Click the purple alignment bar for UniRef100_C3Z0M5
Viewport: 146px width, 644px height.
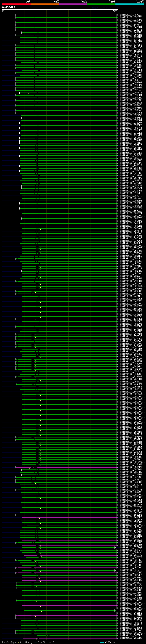click(66, 572)
